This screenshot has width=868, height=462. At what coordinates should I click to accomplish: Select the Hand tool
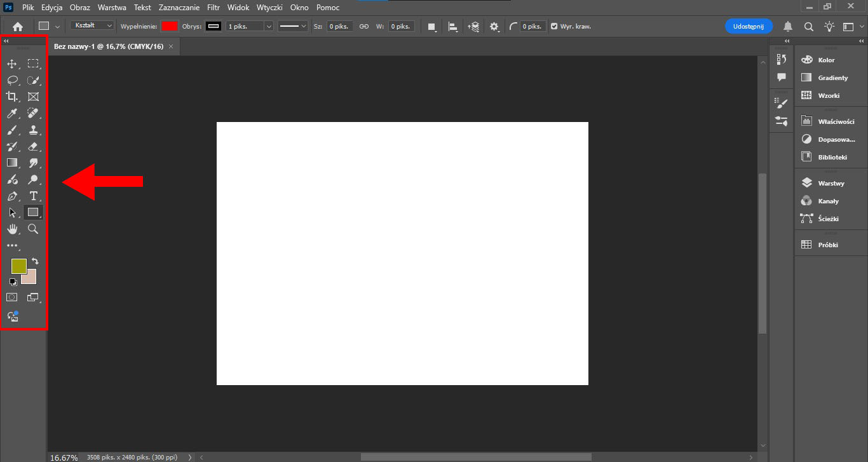(x=12, y=229)
